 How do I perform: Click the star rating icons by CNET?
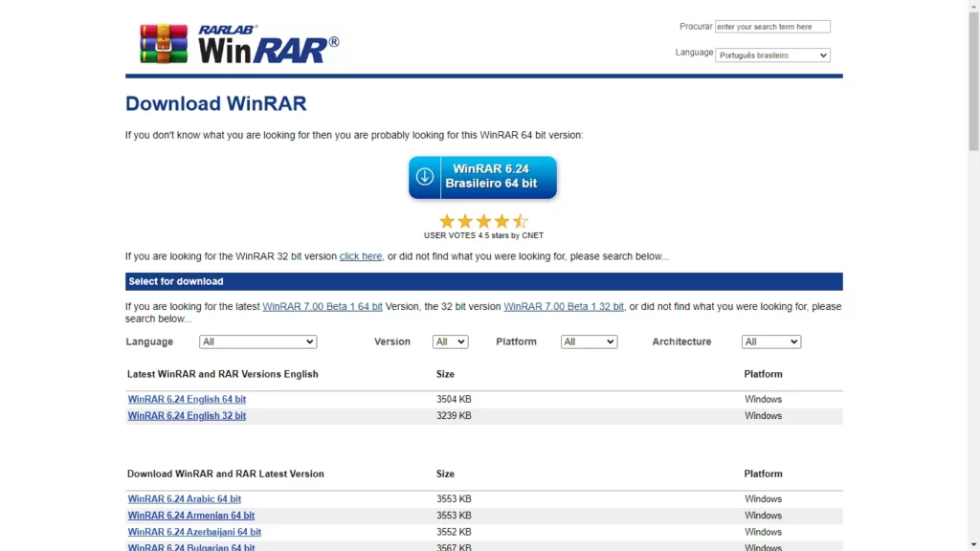(483, 221)
